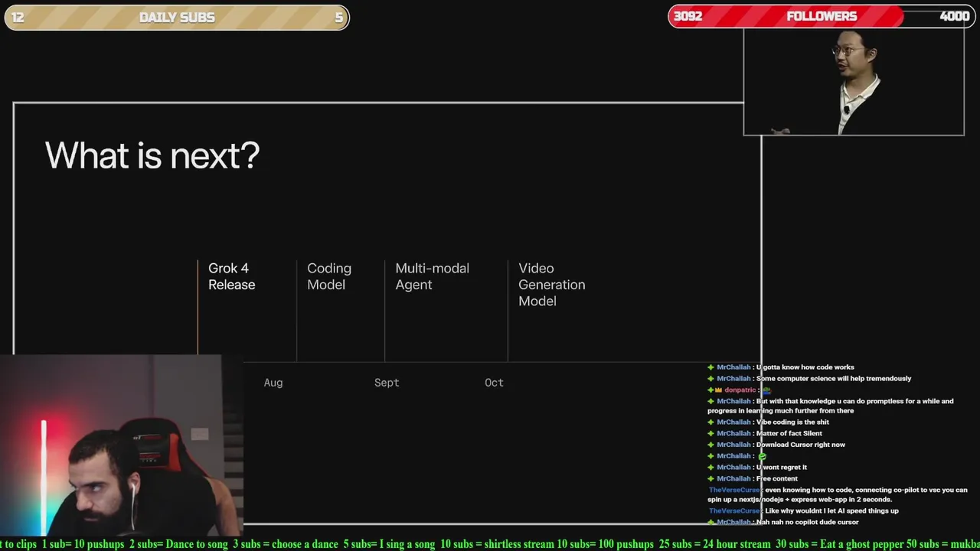980x551 pixels.
Task: Click the badge beside "Matter of fact Silent"
Action: tap(710, 434)
